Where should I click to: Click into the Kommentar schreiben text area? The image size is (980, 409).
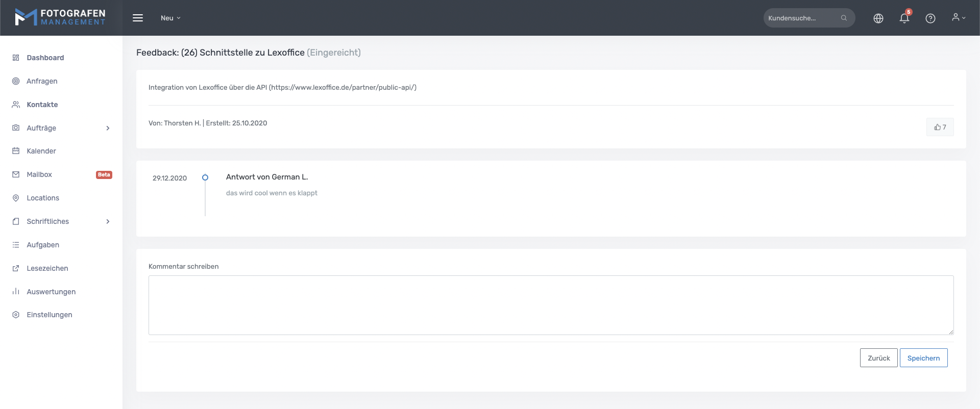551,305
